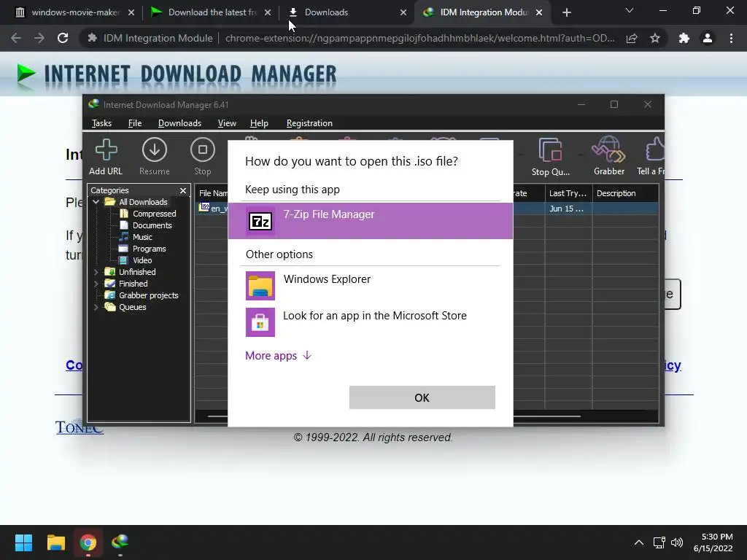Image resolution: width=747 pixels, height=560 pixels.
Task: Collapse the All Downloads tree node
Action: (96, 202)
